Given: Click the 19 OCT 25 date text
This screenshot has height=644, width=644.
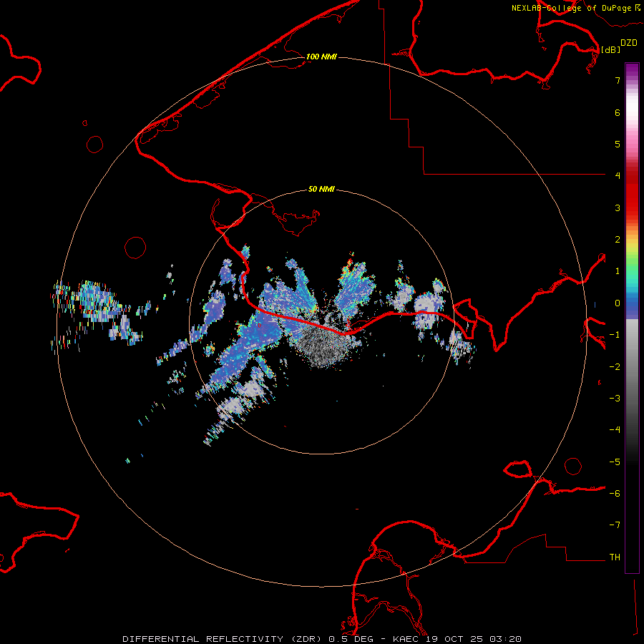Looking at the screenshot, I should click(454, 639).
